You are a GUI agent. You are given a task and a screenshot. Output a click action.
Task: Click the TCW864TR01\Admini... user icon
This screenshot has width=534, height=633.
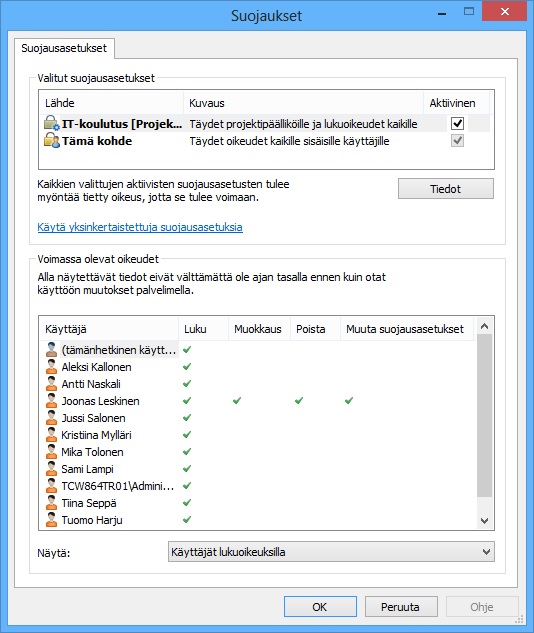pos(51,486)
